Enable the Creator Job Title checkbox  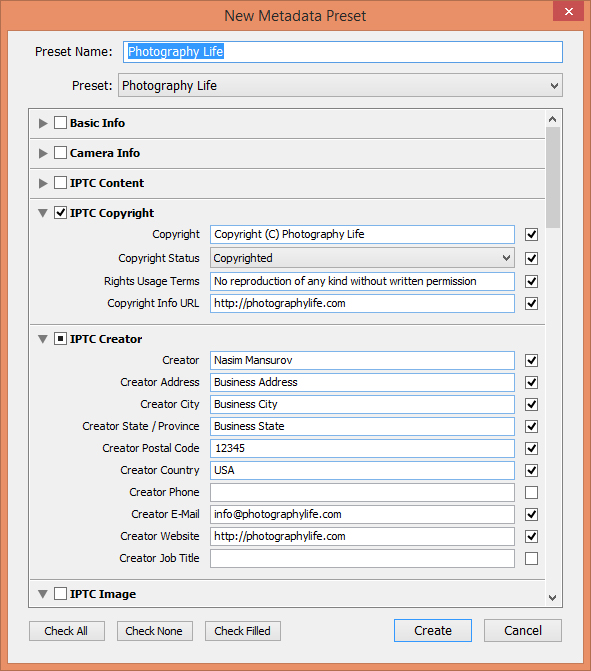532,558
